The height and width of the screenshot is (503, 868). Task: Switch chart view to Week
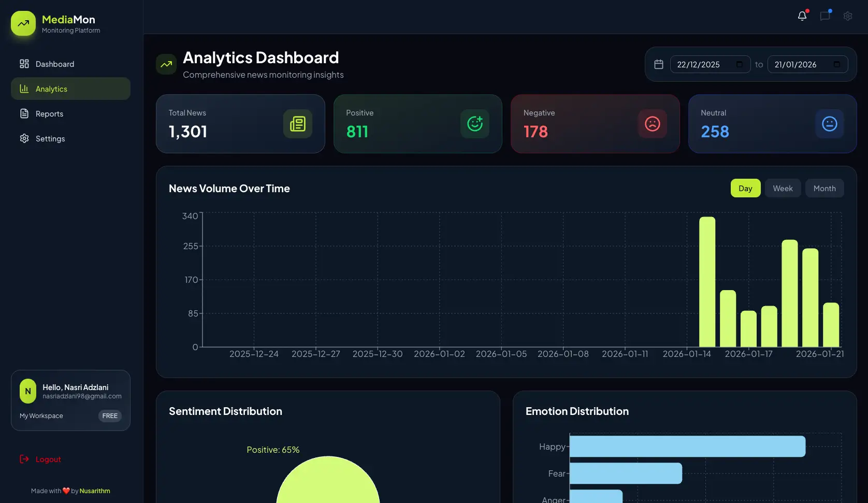(x=783, y=188)
